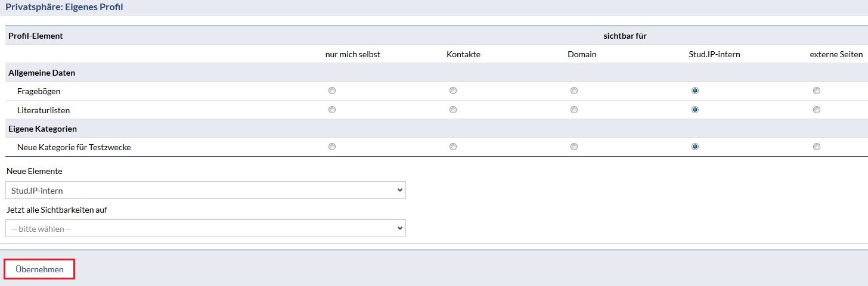Open the 'Neue Elemente' dropdown showing Stud.IP-intern
Image resolution: width=868 pixels, height=286 pixels.
point(205,190)
